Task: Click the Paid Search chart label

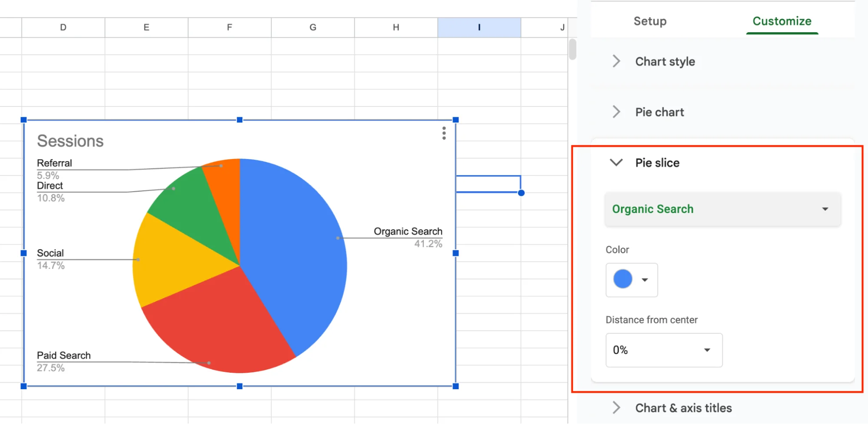Action: click(x=64, y=355)
